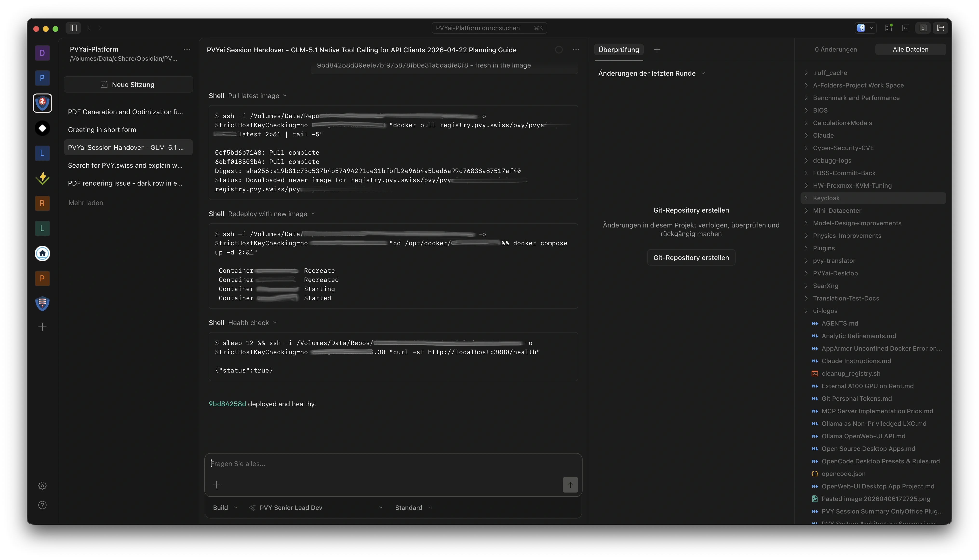This screenshot has width=979, height=560.
Task: Open Änderungen der letzten Runde dropdown
Action: pyautogui.click(x=652, y=73)
